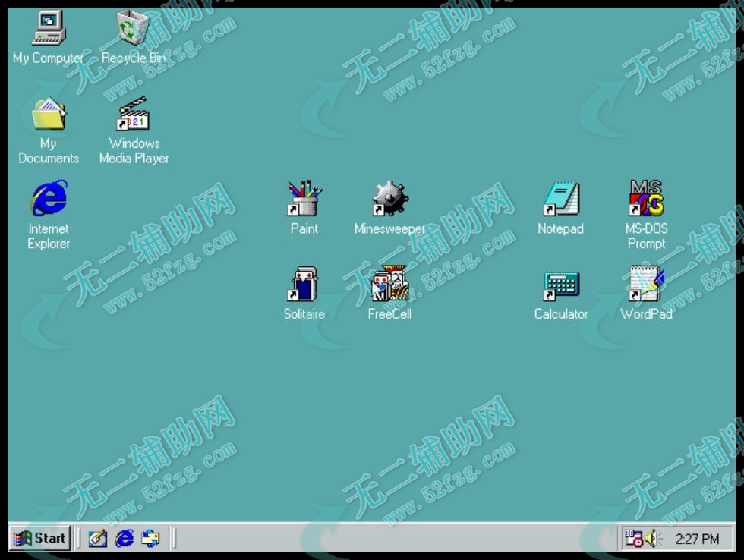Click the Task Scheduler tray icon

[634, 539]
